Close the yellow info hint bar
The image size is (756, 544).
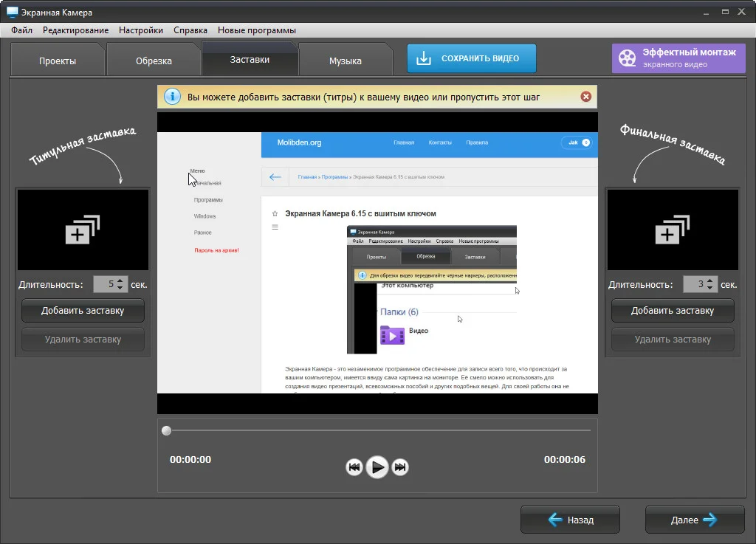(x=585, y=97)
